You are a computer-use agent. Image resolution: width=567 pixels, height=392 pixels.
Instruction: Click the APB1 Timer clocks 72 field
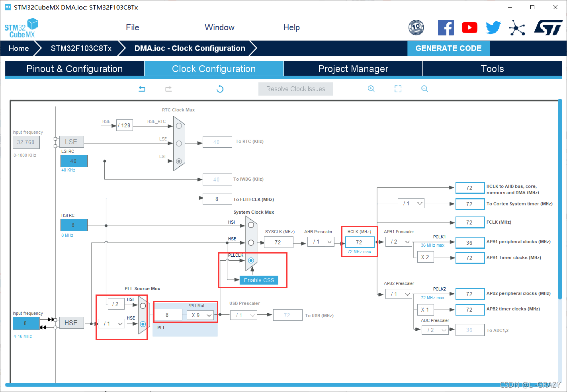(470, 258)
